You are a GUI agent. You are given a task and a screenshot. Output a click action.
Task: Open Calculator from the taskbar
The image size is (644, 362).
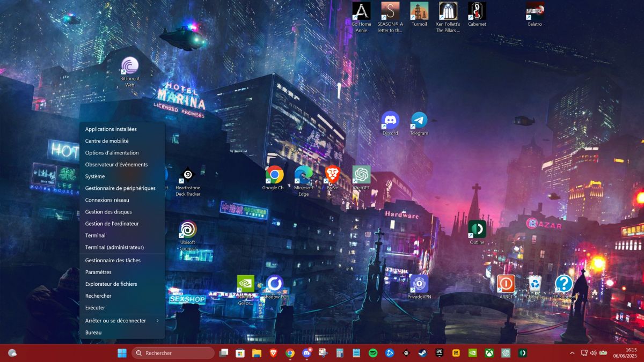click(x=340, y=353)
